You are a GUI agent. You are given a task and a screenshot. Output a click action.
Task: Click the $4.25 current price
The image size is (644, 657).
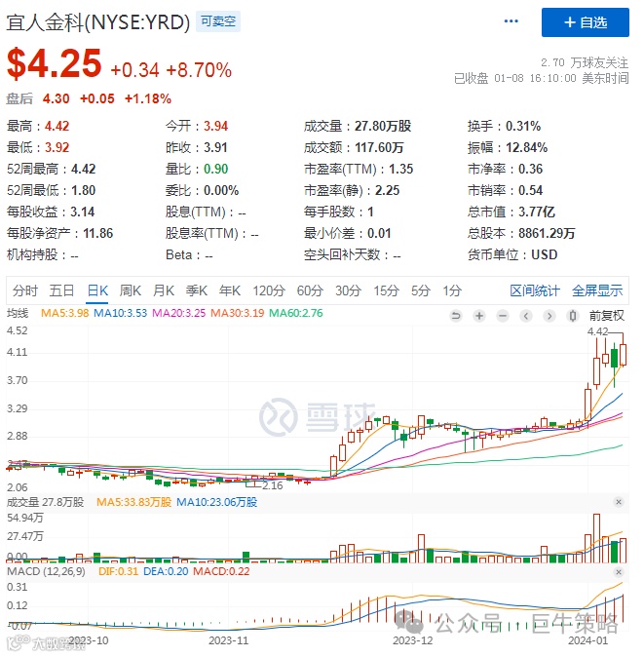tap(55, 63)
